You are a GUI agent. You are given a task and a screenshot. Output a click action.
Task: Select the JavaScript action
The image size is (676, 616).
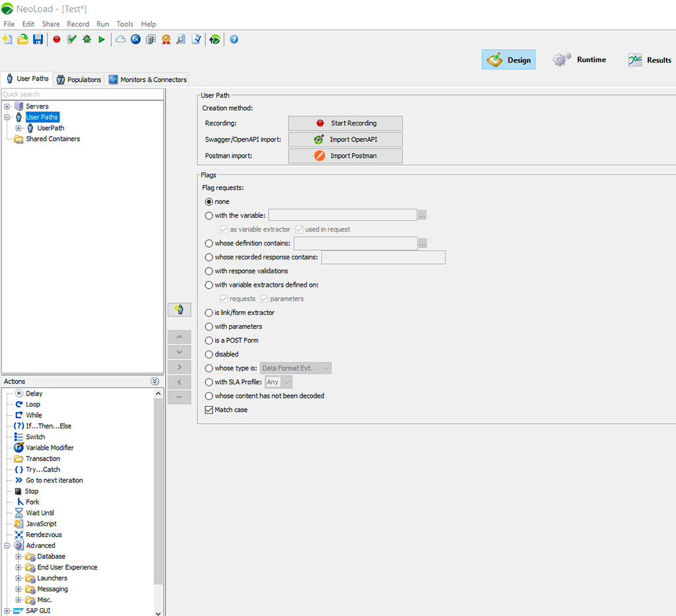click(x=41, y=524)
